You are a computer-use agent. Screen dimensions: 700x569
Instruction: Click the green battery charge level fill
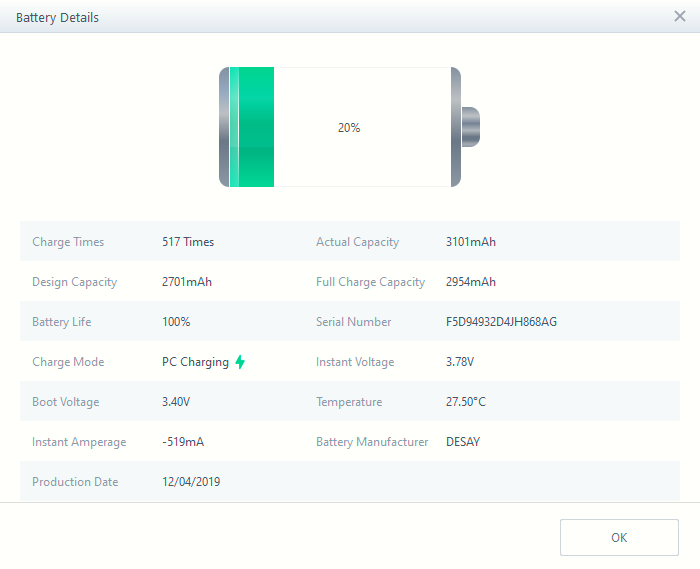pos(252,127)
